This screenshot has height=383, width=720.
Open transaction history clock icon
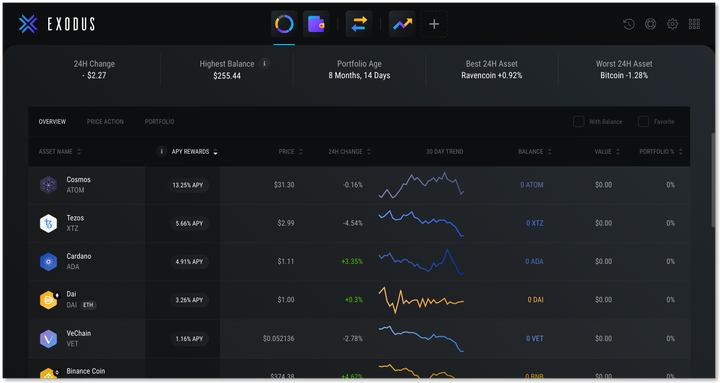coord(629,24)
